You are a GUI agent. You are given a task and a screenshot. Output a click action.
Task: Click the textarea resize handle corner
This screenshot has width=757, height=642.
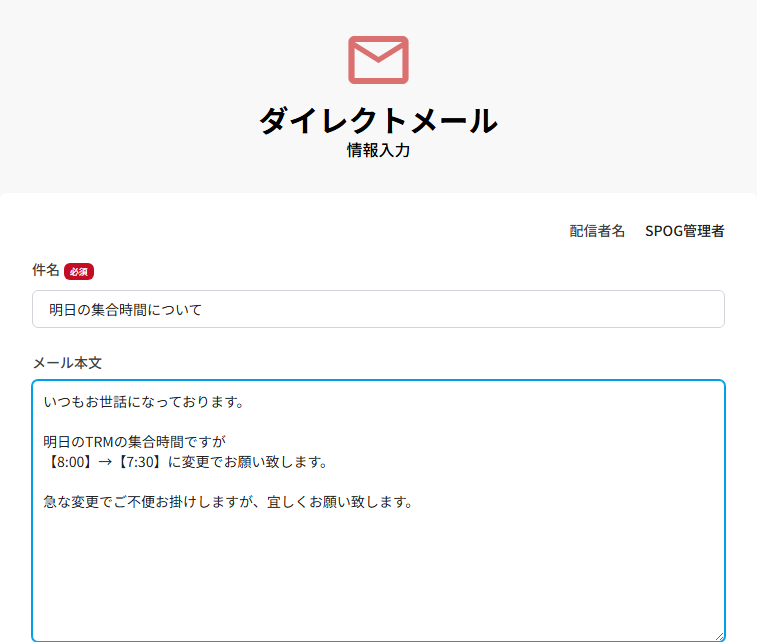tap(719, 636)
